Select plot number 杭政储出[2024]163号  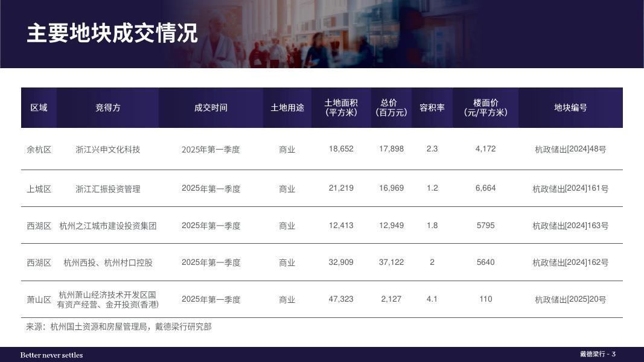570,226
